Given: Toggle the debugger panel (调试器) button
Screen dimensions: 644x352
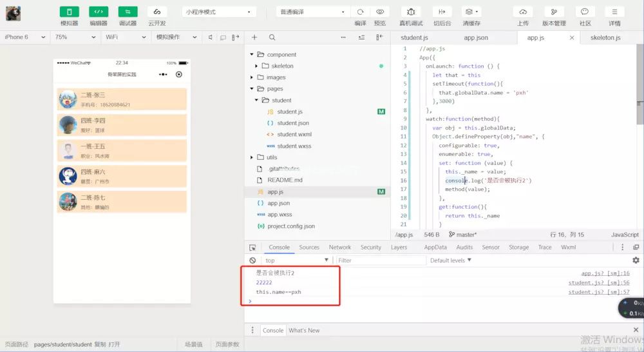Looking at the screenshot, I should click(x=128, y=12).
